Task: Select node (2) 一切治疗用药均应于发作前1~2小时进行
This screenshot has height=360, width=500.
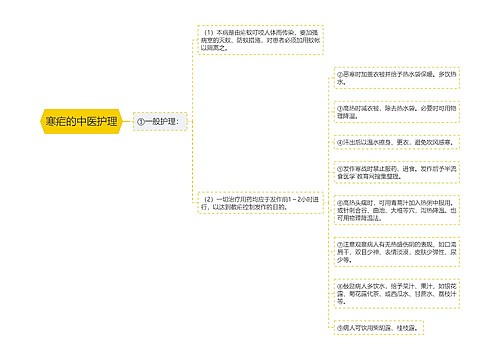Action: point(260,203)
